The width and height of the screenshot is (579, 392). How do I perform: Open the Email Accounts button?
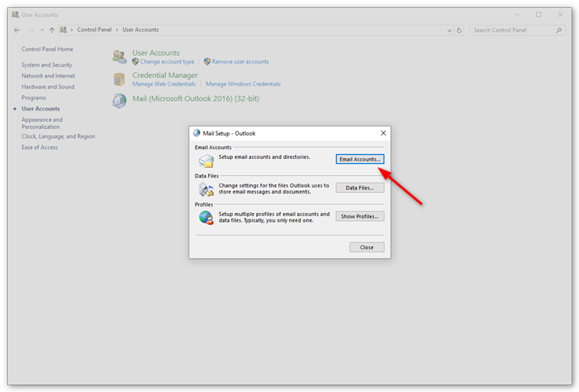tap(359, 159)
